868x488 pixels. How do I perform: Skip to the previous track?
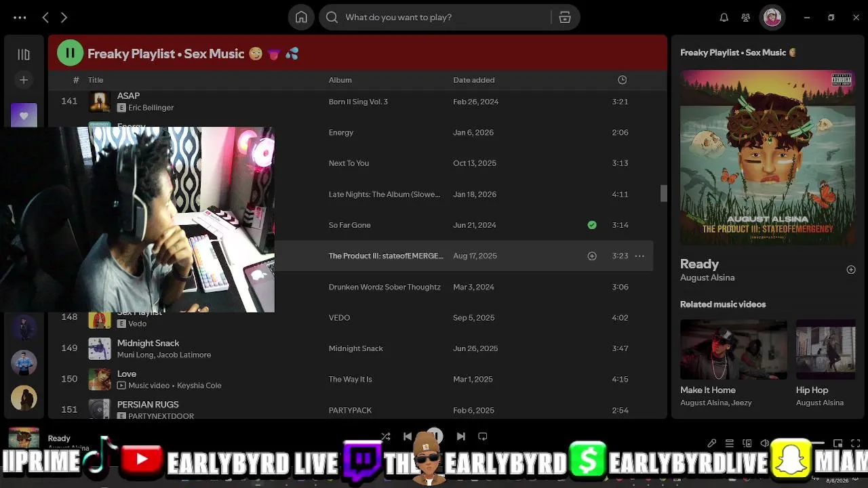[x=408, y=437]
